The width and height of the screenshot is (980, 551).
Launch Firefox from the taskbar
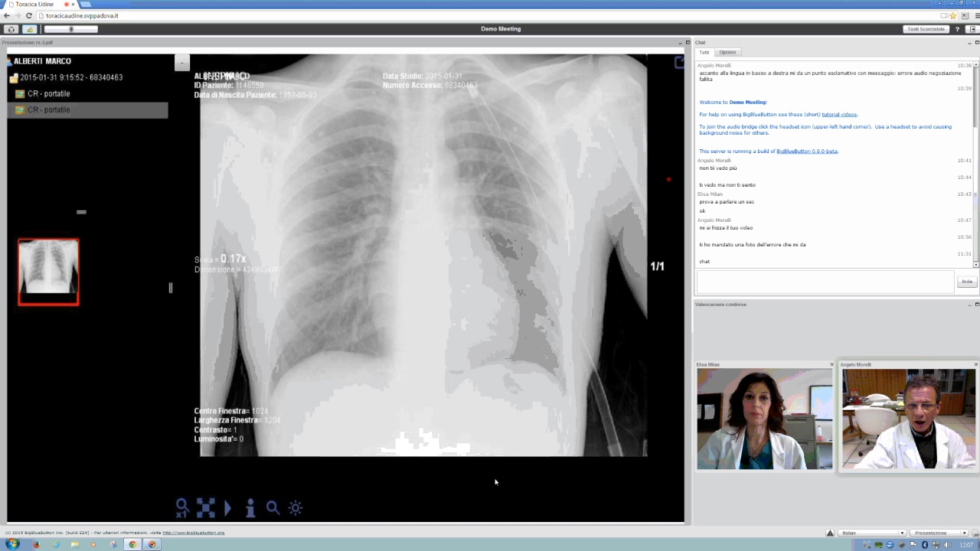36,544
